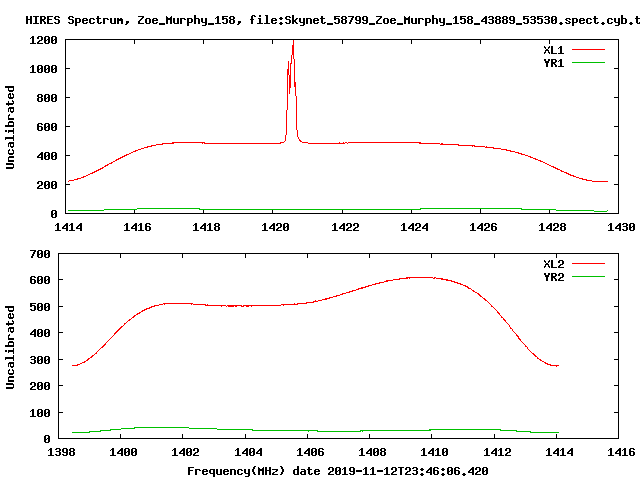The height and width of the screenshot is (480, 640).
Task: Click the 1406 tick label on bottom plot
Action: point(310,452)
